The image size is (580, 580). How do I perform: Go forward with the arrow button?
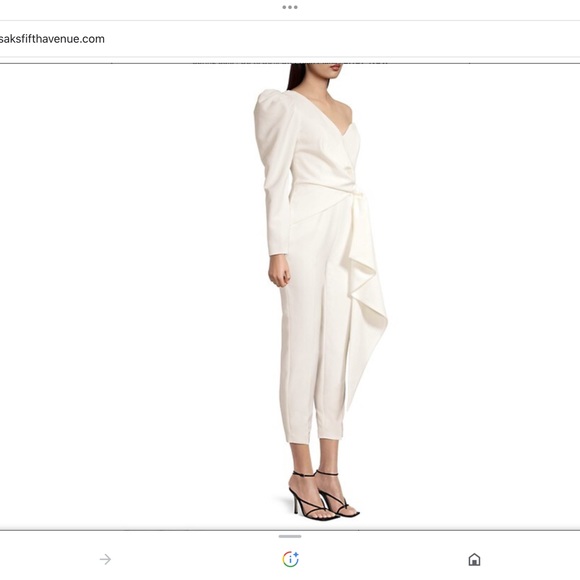click(105, 559)
